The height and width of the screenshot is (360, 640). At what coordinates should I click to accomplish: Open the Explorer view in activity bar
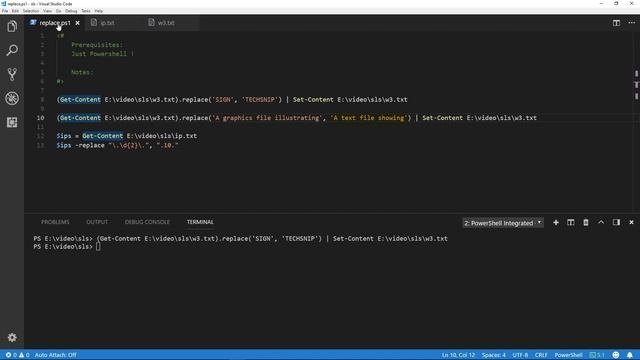pos(12,27)
